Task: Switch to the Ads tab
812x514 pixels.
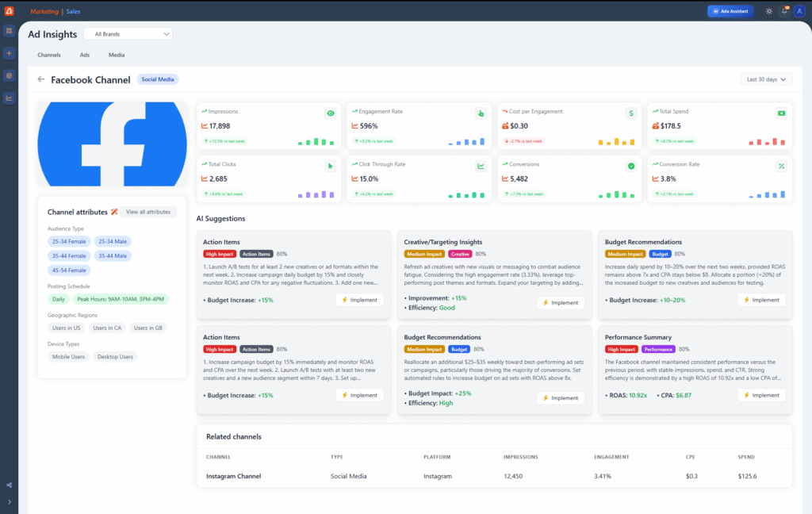Action: 84,55
